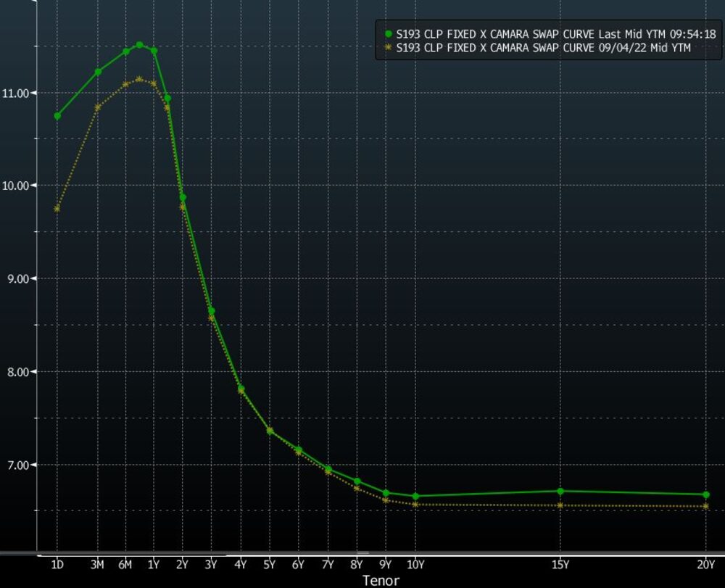Click the peak point of the yellow curve
The width and height of the screenshot is (725, 588).
pos(139,79)
